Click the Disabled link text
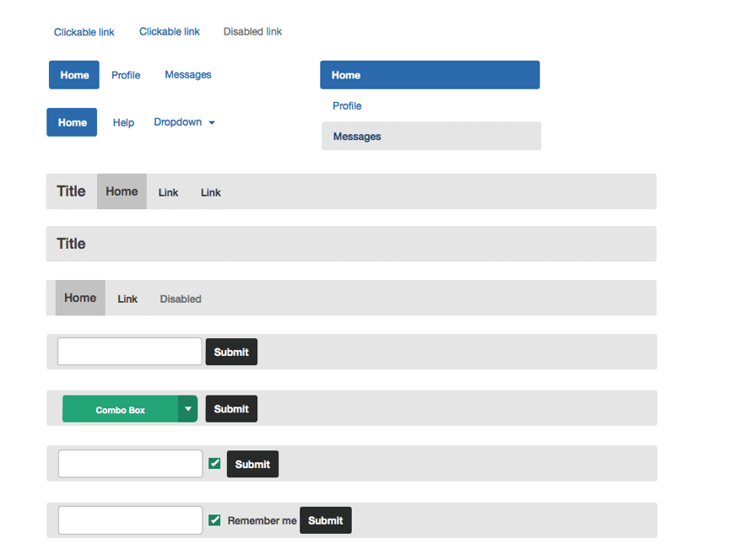The height and width of the screenshot is (560, 747). coord(252,31)
